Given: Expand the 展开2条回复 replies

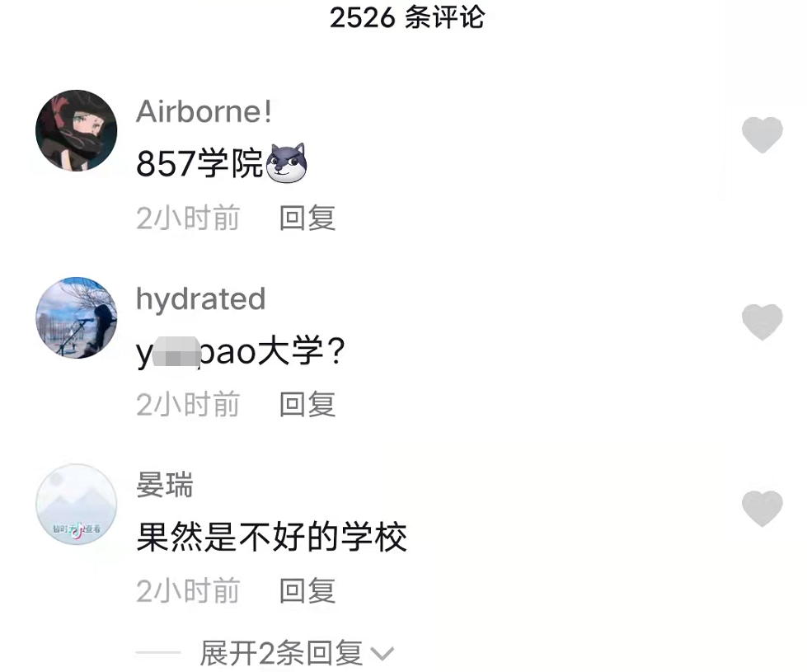Looking at the screenshot, I should coord(281,653).
